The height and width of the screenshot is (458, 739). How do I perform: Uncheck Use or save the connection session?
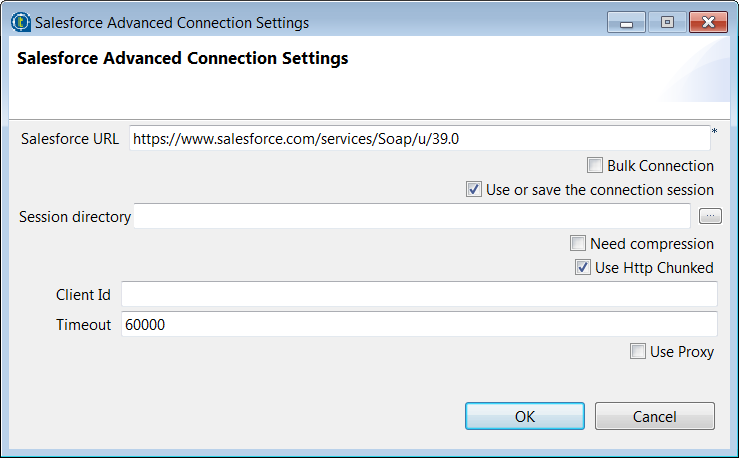click(x=474, y=190)
